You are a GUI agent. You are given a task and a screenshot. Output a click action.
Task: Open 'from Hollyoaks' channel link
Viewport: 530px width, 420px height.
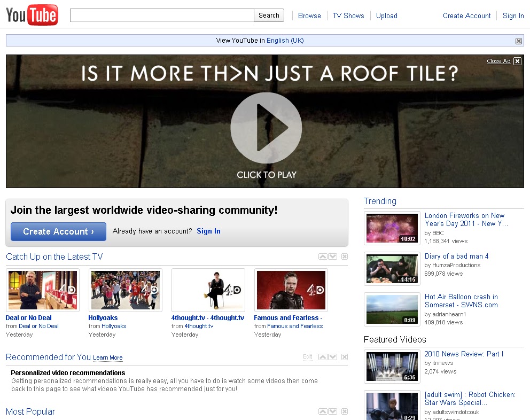tap(114, 326)
